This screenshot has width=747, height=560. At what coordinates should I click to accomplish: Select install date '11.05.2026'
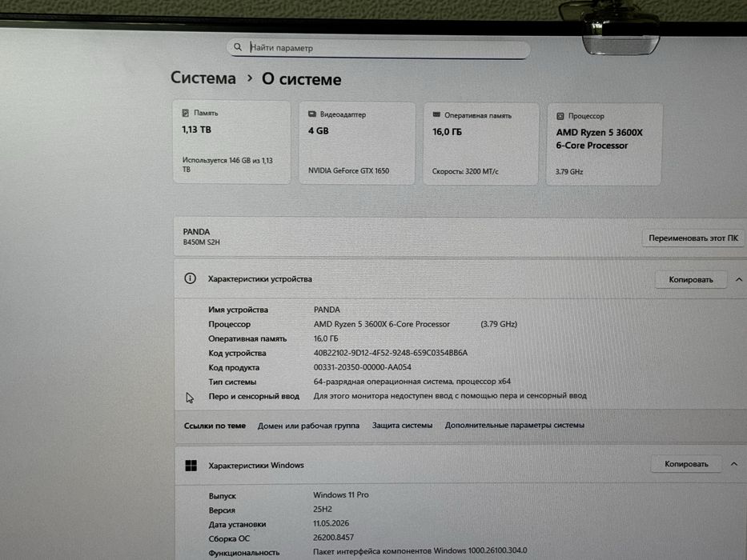point(331,523)
